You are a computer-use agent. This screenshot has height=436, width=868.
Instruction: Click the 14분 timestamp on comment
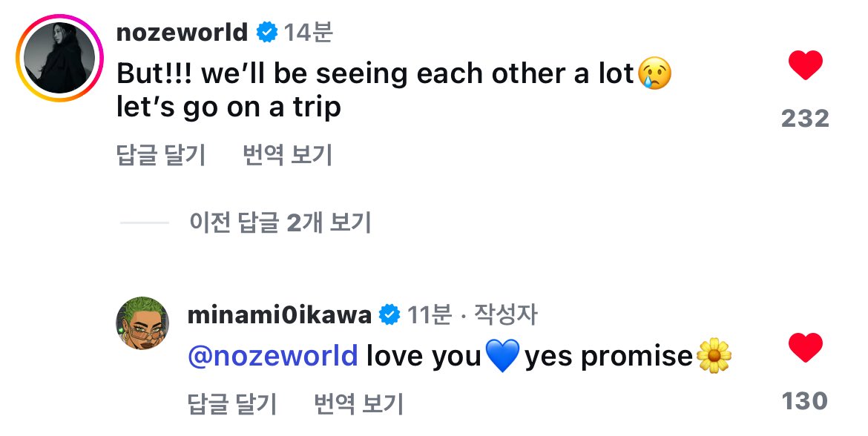point(309,33)
